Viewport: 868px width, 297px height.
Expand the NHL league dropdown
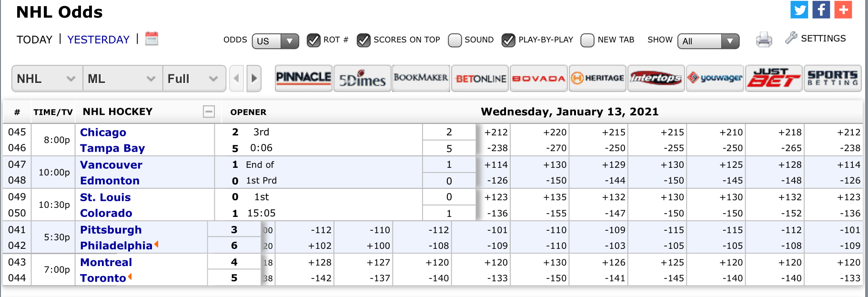point(46,79)
